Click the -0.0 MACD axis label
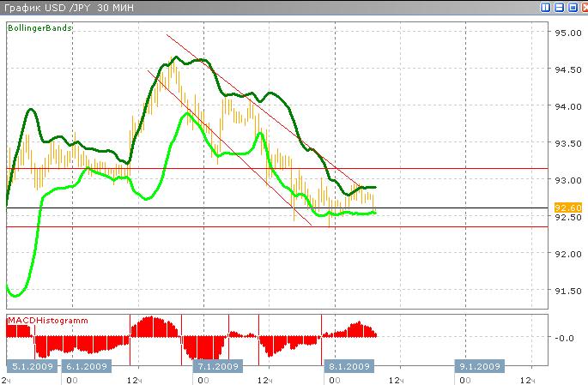The width and height of the screenshot is (588, 385). [567, 338]
